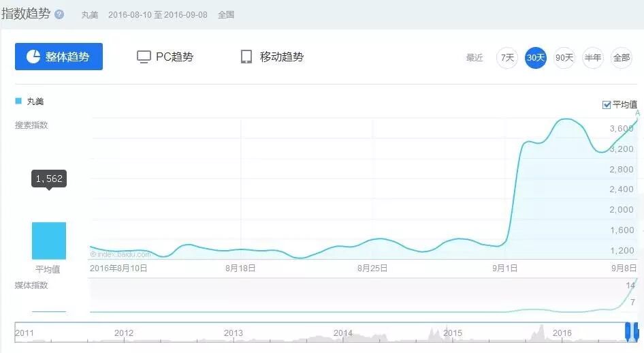Click the mobile phone icon for 移动趋势

click(246, 57)
